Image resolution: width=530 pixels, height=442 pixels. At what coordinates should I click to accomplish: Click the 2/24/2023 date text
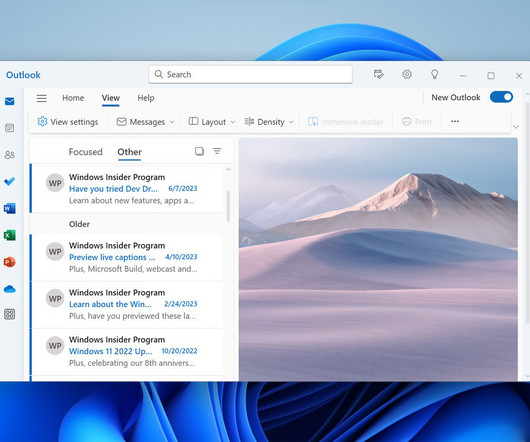pos(180,304)
